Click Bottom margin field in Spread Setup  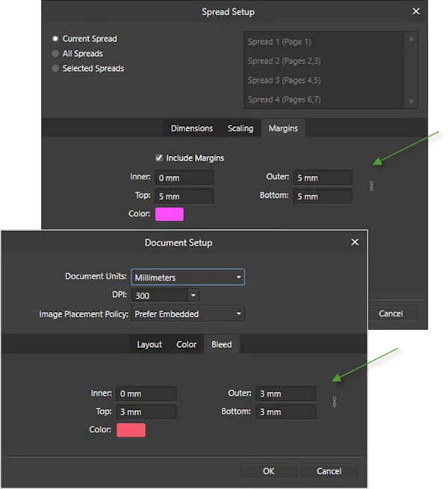(323, 196)
